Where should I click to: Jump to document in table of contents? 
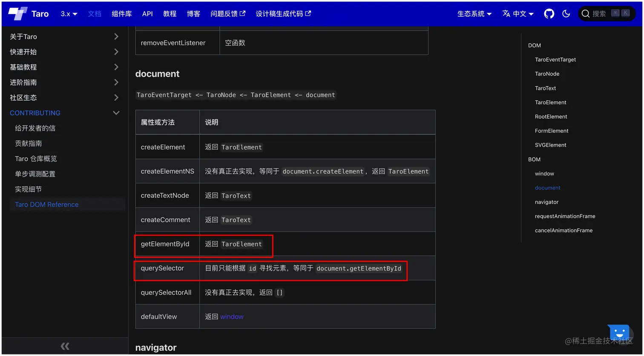pyautogui.click(x=548, y=188)
